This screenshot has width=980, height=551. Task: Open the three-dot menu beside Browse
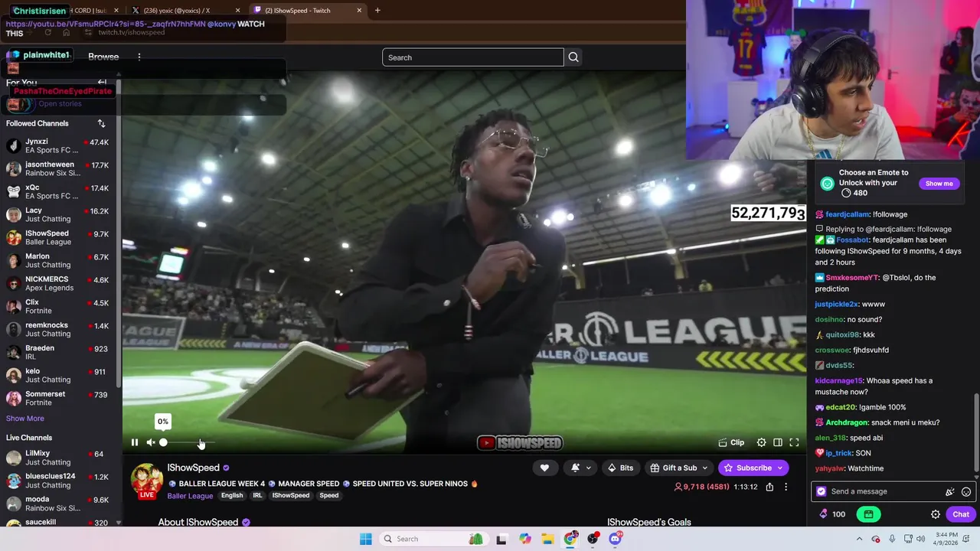(139, 57)
